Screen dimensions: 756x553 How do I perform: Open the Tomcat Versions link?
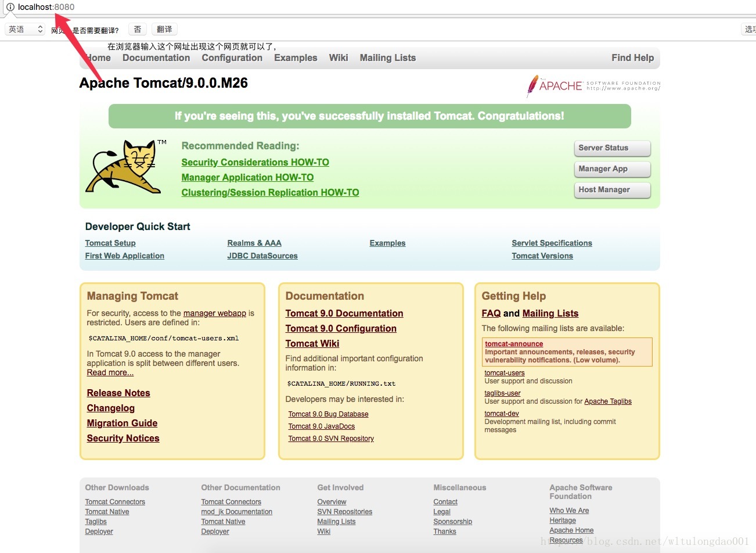(x=542, y=256)
